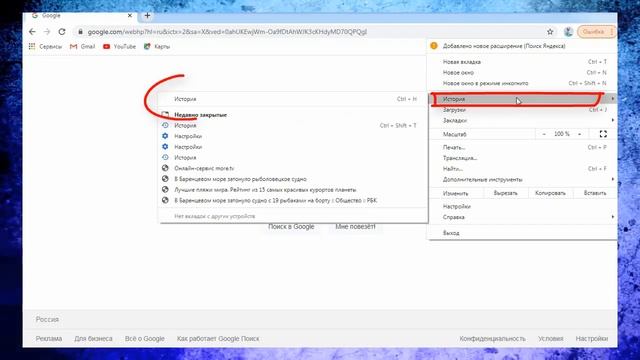The width and height of the screenshot is (640, 360).
Task: Reopen История tab with Ctrl+Shift+T entry
Action: click(x=293, y=126)
